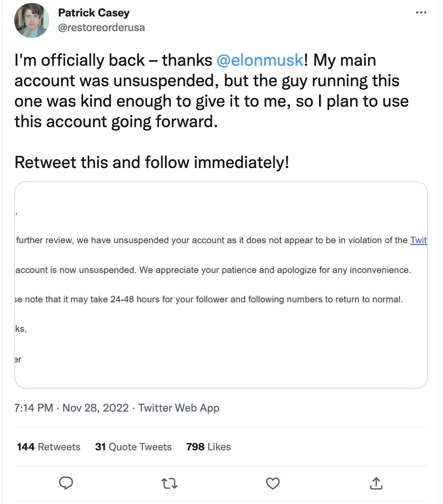This screenshot has width=443, height=504.
Task: Click Patrick Casey's profile avatar
Action: click(x=32, y=21)
